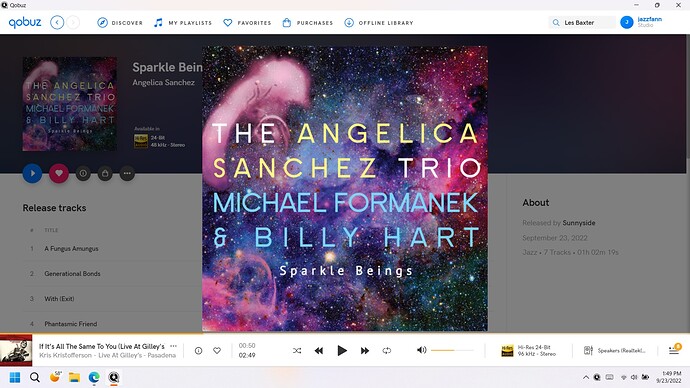Open the Favorites section
This screenshot has height=388, width=690.
coord(247,22)
